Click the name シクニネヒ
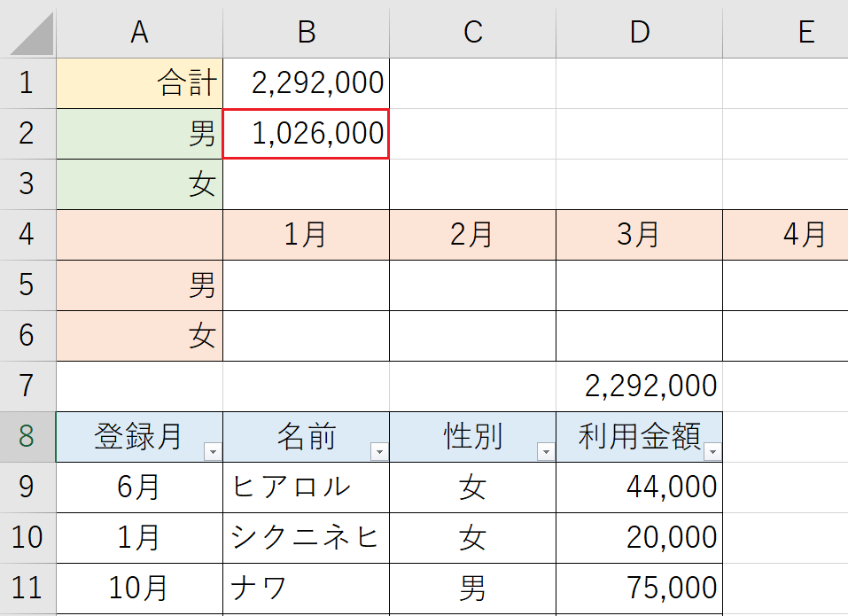 [305, 538]
